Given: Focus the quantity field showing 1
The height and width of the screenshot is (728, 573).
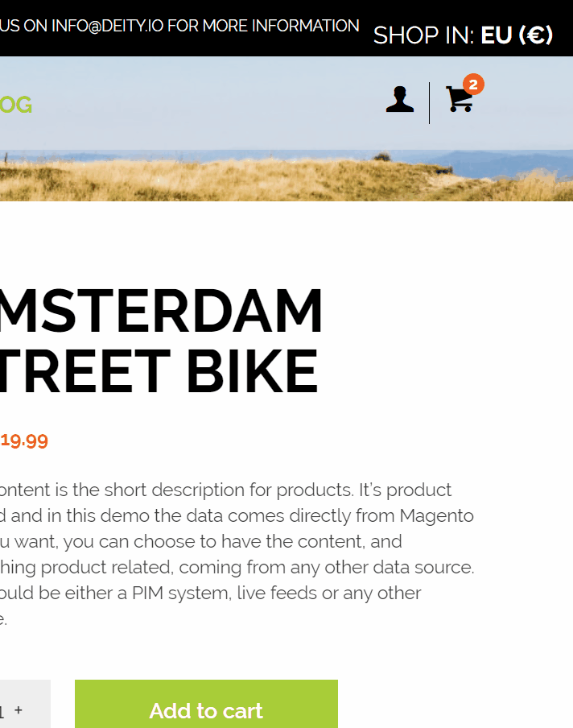Looking at the screenshot, I should pyautogui.click(x=2, y=710).
